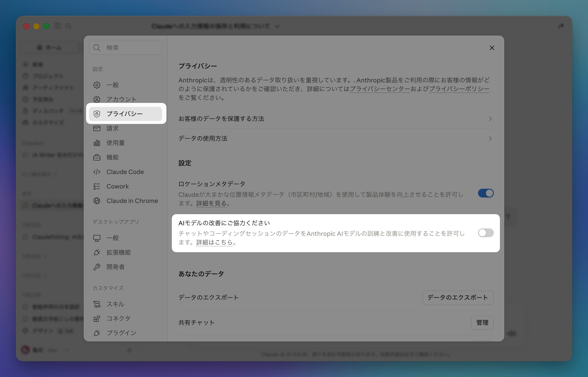Select the Claude in Chrome icon
The height and width of the screenshot is (377, 588).
pos(97,201)
